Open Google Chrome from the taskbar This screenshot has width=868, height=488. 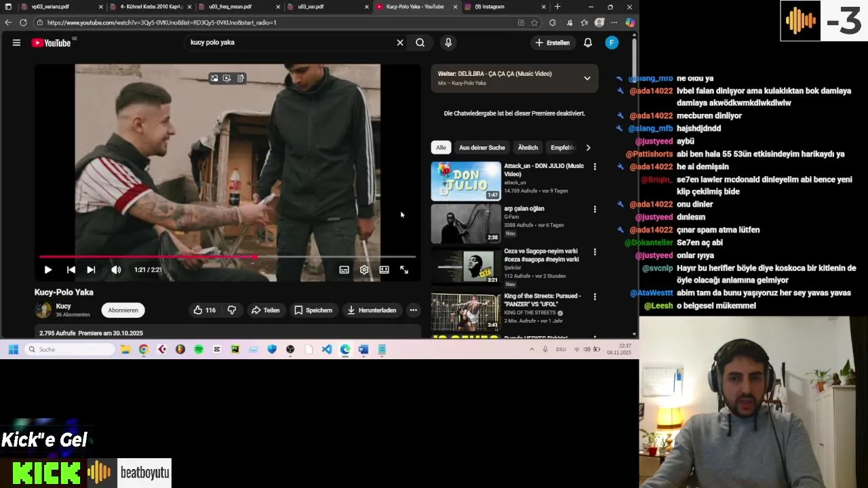144,349
